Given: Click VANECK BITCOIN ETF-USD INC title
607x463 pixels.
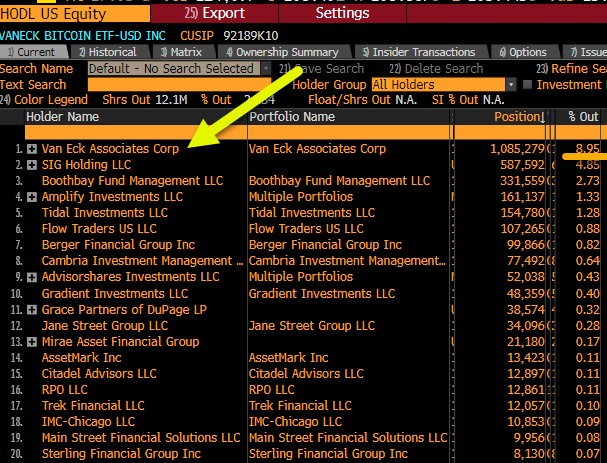Looking at the screenshot, I should coord(83,36).
